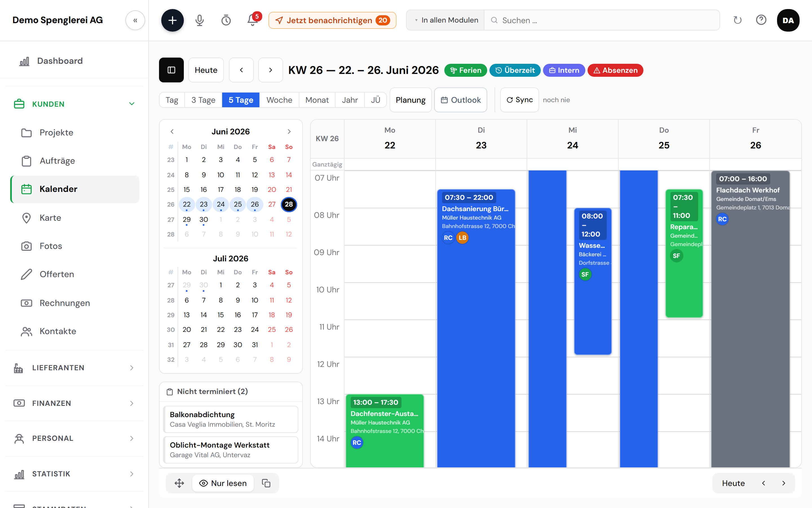Expand the STATISTIK section
Image resolution: width=812 pixels, height=508 pixels.
[74, 474]
